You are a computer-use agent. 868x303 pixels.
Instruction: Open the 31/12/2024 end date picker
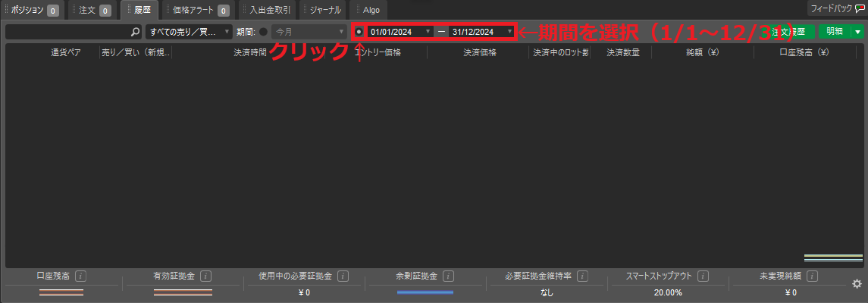point(481,32)
